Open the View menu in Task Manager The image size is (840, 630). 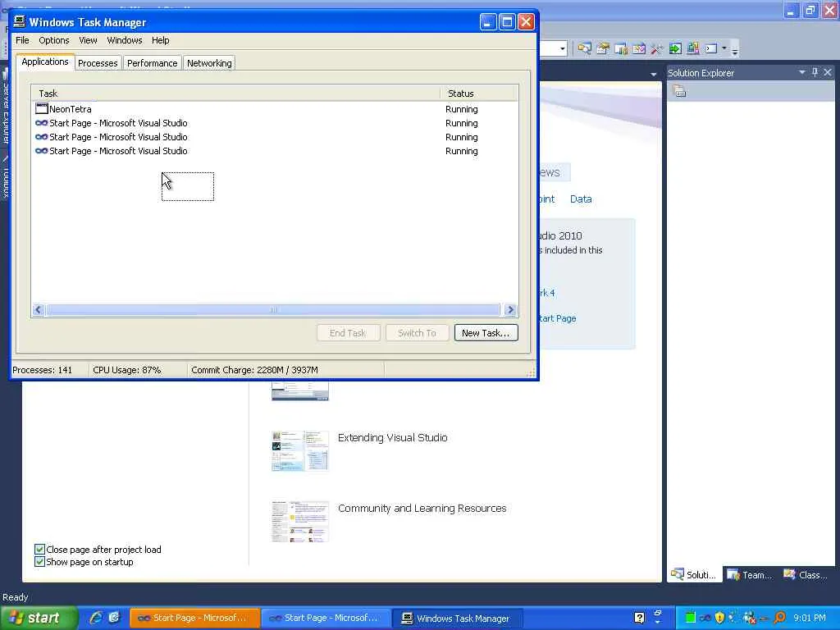[x=88, y=40]
